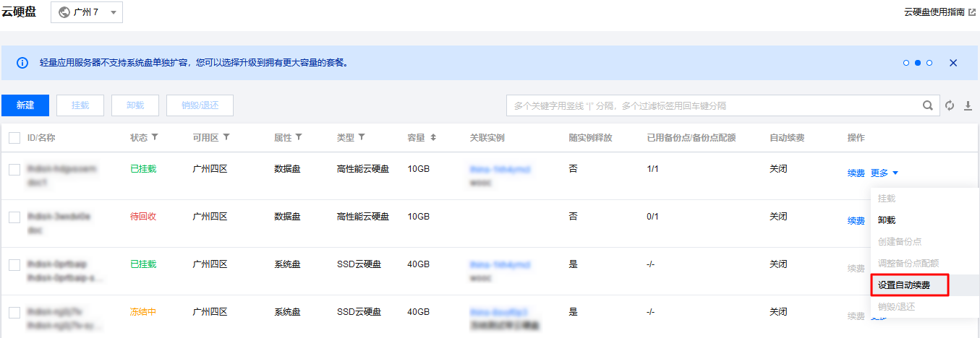This screenshot has width=980, height=338.
Task: Focus the keyword search input field
Action: [712, 105]
